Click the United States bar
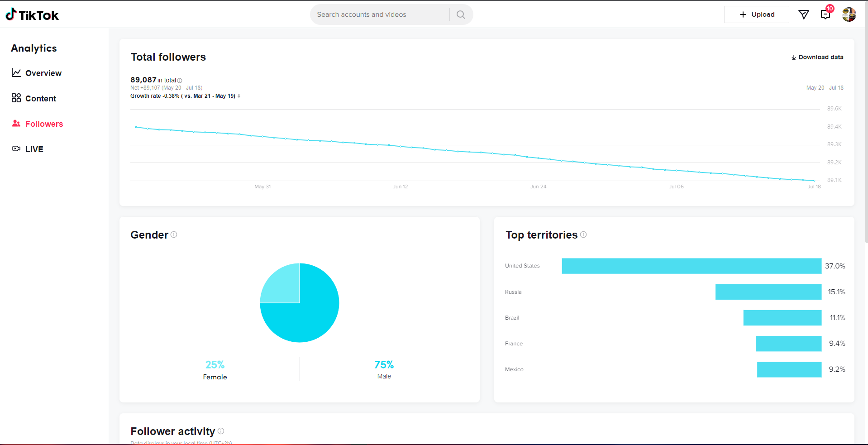868x445 pixels. click(x=692, y=266)
